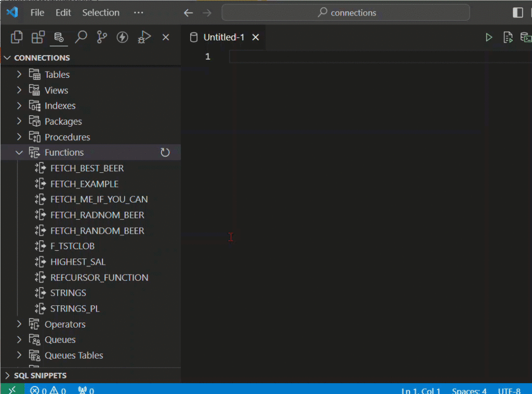The image size is (532, 394).
Task: Switch to the Untitled-1 tab
Action: pos(223,37)
